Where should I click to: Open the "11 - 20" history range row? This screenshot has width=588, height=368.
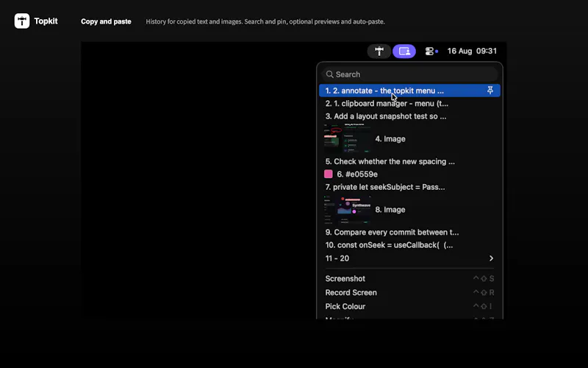(x=409, y=258)
